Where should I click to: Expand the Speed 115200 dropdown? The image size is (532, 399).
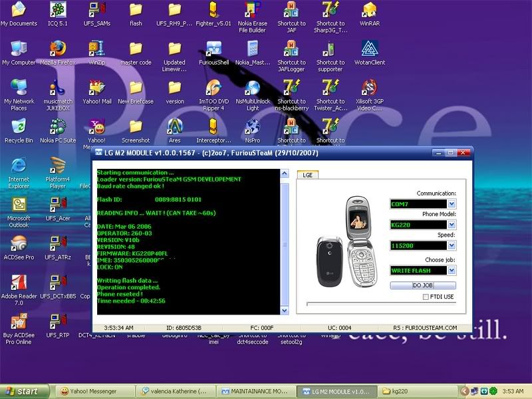tap(452, 245)
